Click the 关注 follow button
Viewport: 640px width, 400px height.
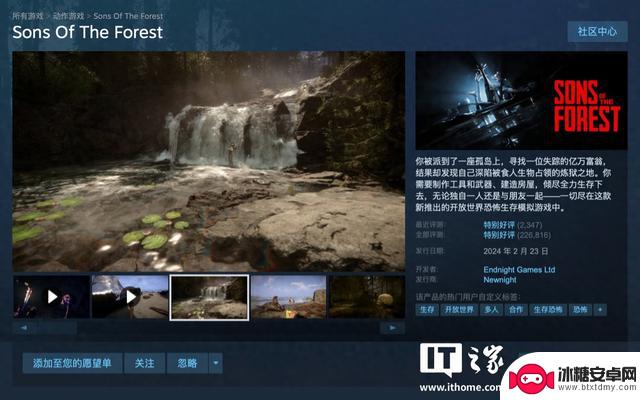tap(144, 363)
